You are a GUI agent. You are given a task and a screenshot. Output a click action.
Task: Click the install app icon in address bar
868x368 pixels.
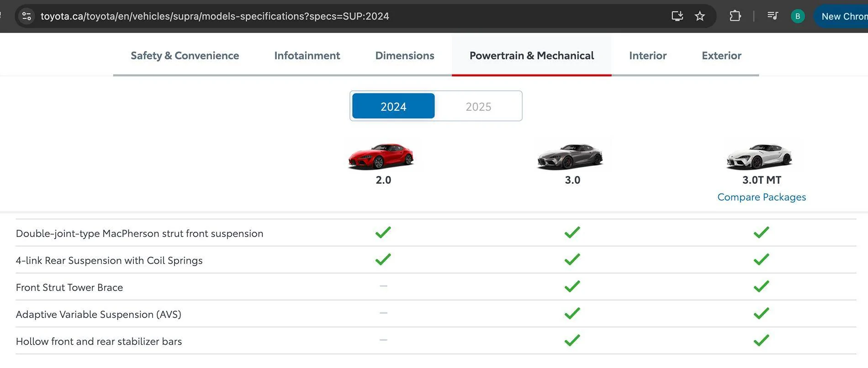(677, 16)
